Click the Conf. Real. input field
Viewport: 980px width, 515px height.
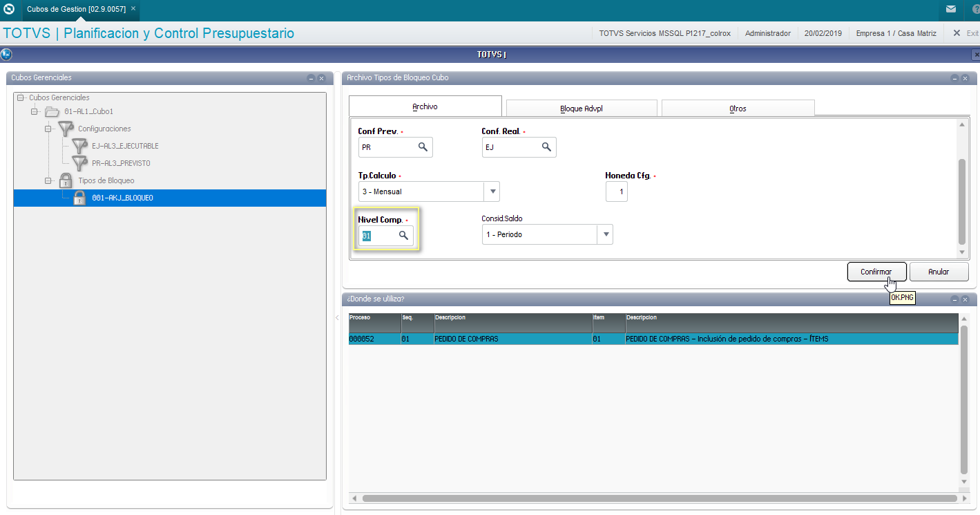coord(519,147)
